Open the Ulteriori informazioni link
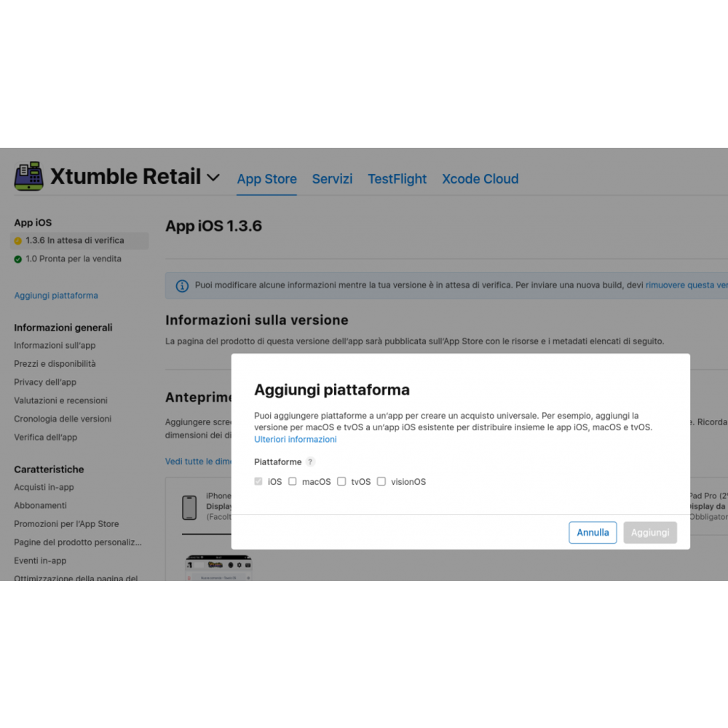 [295, 440]
